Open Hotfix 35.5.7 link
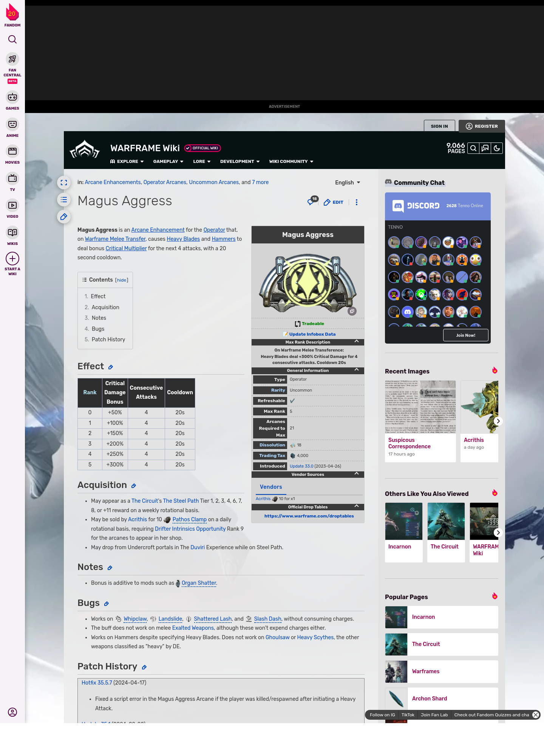Image resolution: width=544 pixels, height=756 pixels. click(x=97, y=683)
